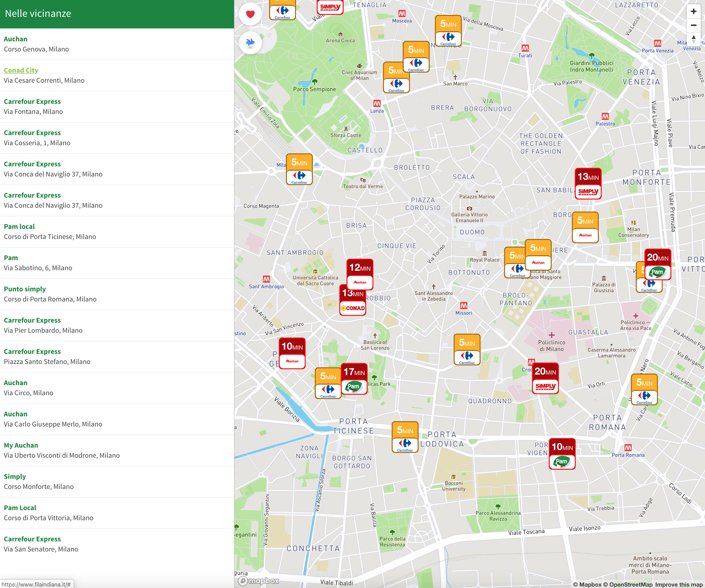Click the Turati metro station label
Screen dimensions: 705x588
pos(525,55)
